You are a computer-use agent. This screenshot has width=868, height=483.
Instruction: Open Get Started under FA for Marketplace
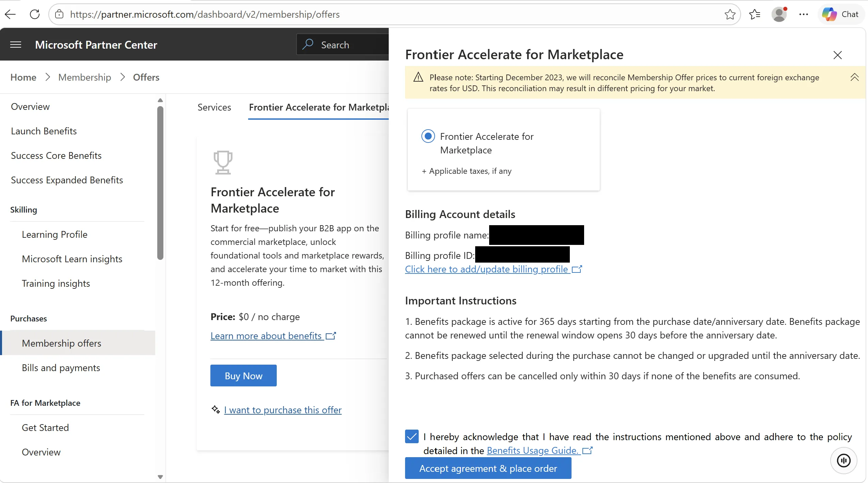point(45,428)
